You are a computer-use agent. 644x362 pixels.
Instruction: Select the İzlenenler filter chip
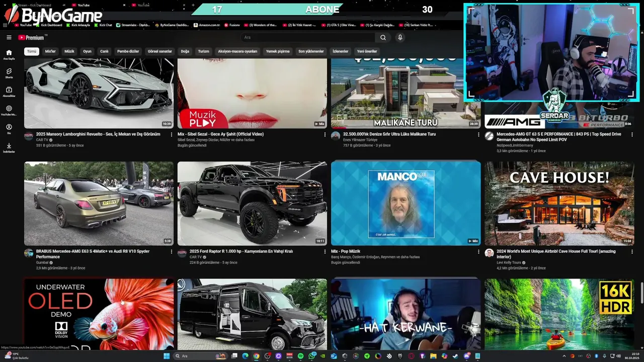tap(340, 51)
